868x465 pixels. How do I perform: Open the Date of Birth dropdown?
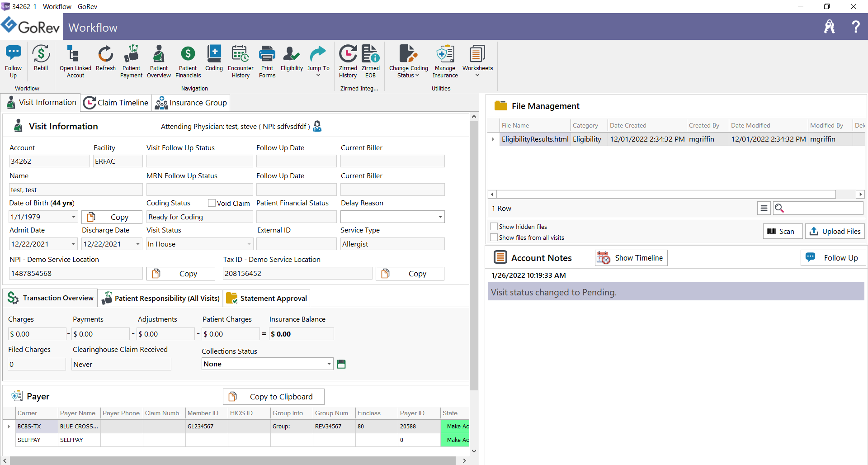(74, 217)
